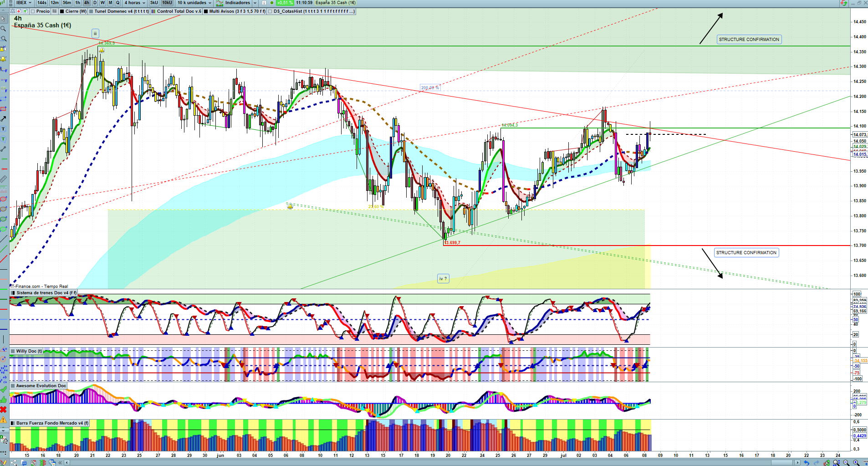Open the 4 horas timeframe dropdown

[135, 3]
